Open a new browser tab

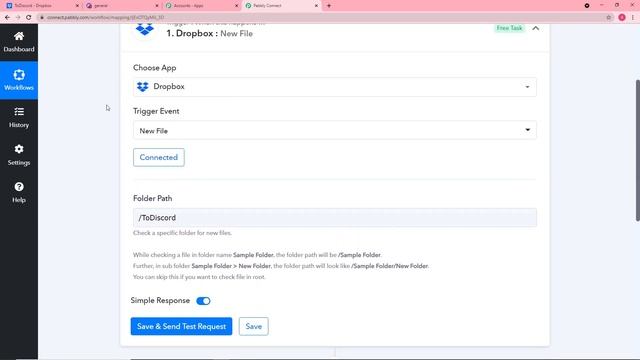(x=329, y=6)
